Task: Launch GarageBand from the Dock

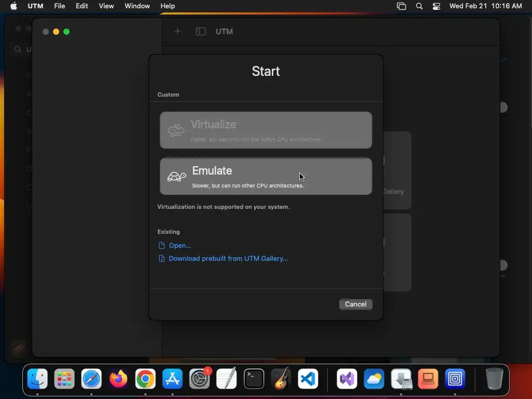Action: 281,379
